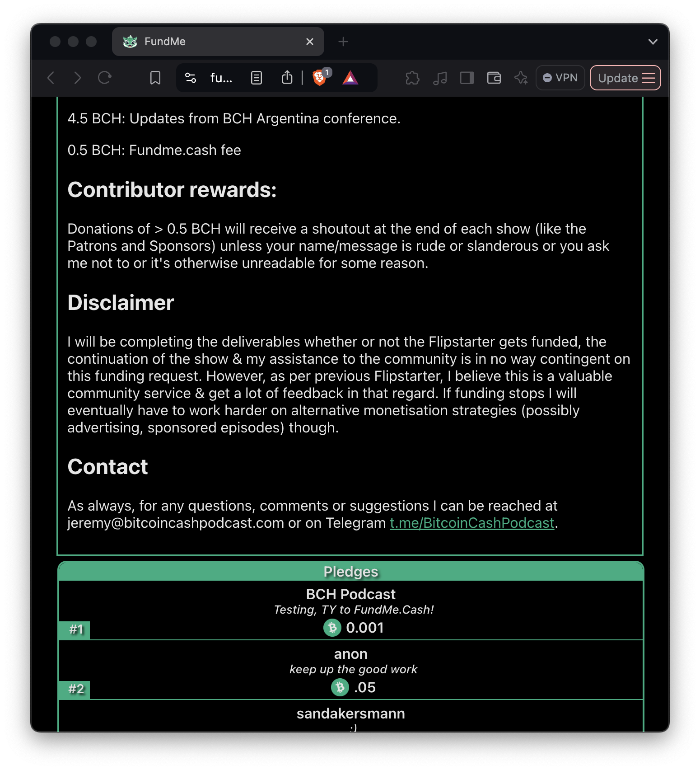700x770 pixels.
Task: Click the Brave Shields lion icon
Action: (x=319, y=78)
